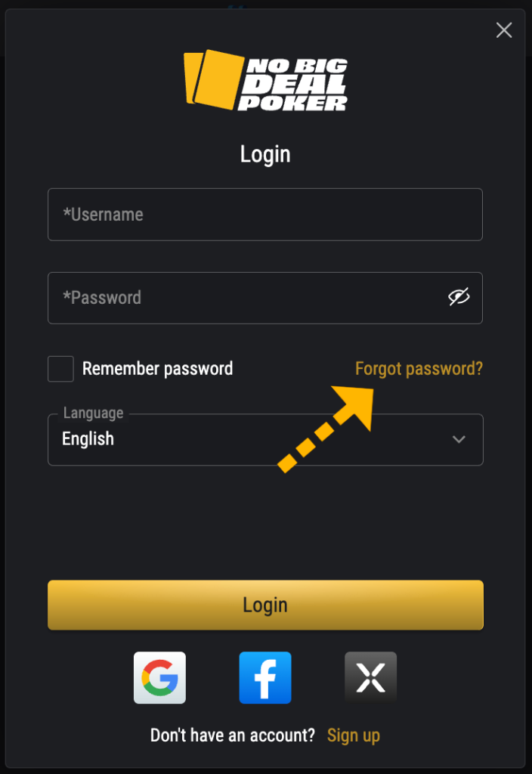Click the Don't have an account? text
Viewport: 532px width, 774px height.
click(x=233, y=735)
